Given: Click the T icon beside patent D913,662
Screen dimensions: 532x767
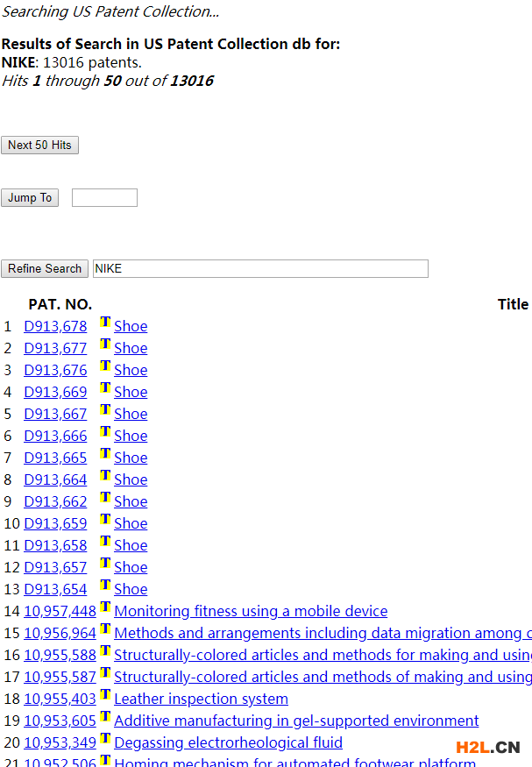Looking at the screenshot, I should (105, 496).
